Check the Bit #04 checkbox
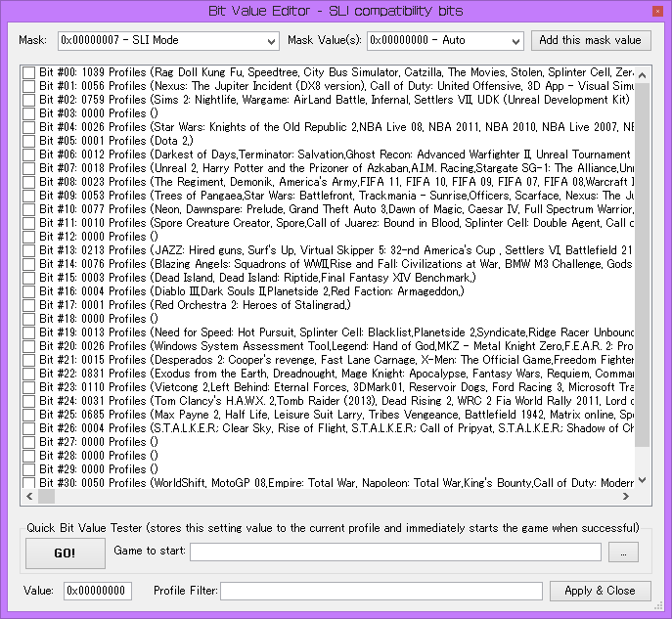 [x=28, y=127]
